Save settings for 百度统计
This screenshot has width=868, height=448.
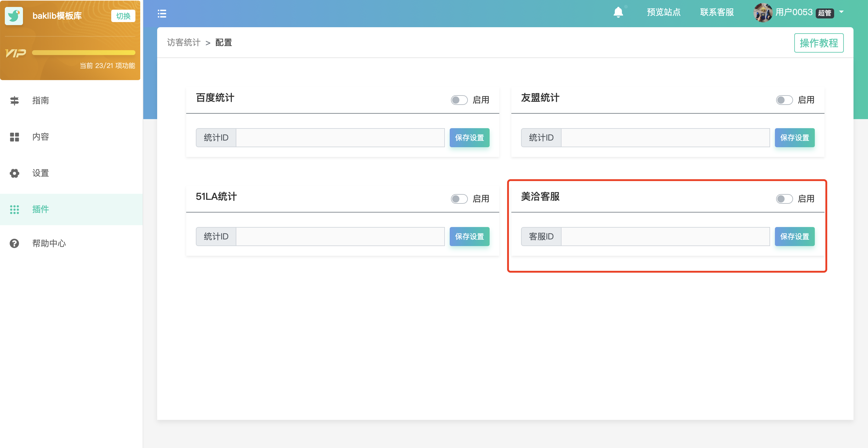469,138
